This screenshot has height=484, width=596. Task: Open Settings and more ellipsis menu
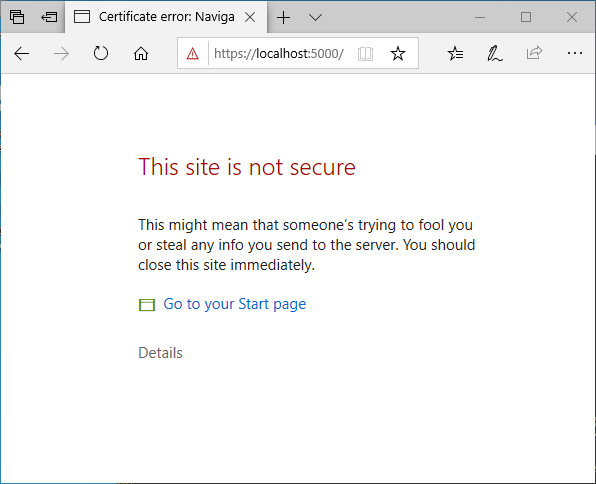pos(574,53)
